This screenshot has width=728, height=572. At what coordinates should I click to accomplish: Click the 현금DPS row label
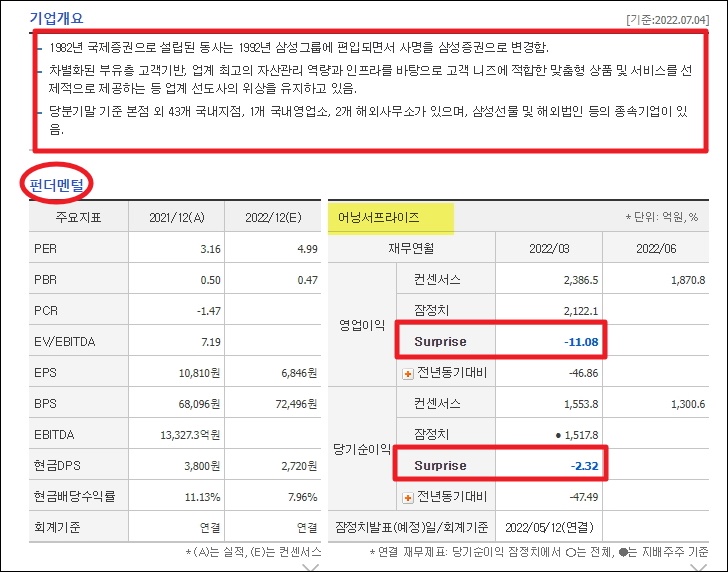pyautogui.click(x=57, y=465)
